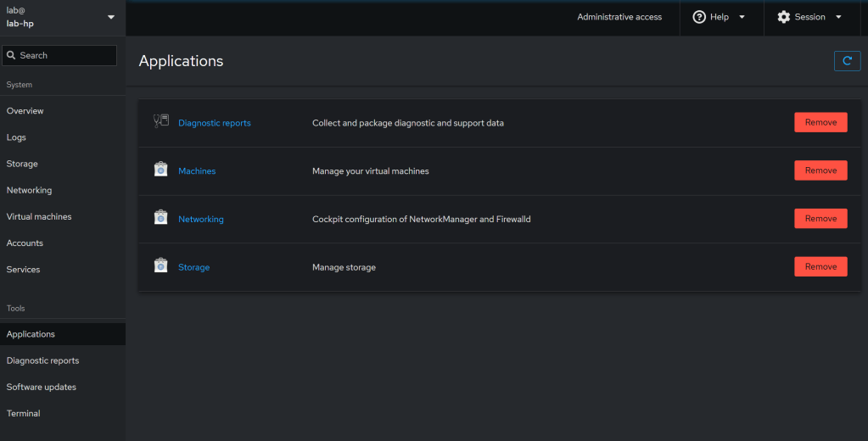
Task: Expand the lab-hp host switcher dropdown
Action: [x=110, y=17]
